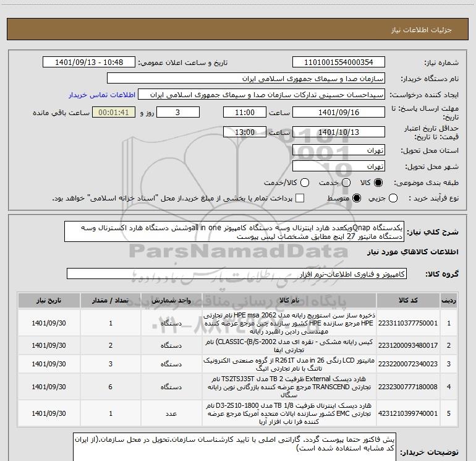The width and height of the screenshot is (476, 461).
Task: Click the تاریخ نیاز column header
Action: (x=49, y=300)
